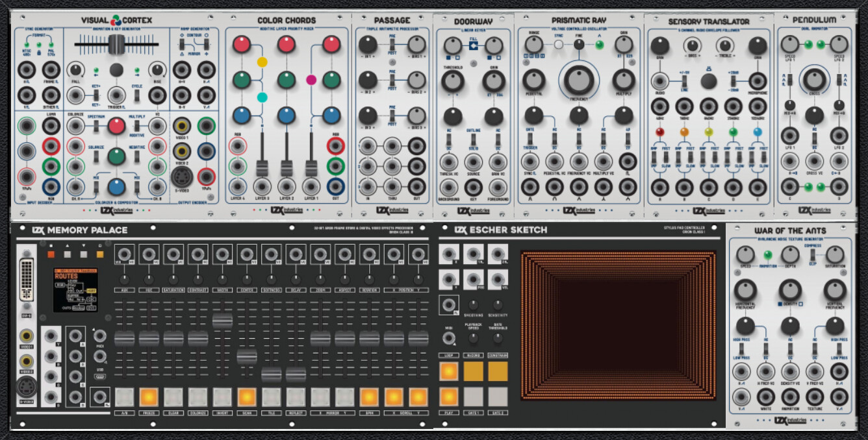Click the TEXTURE jack on War of the Ants
Screen dimensions: 868x440
(814, 397)
